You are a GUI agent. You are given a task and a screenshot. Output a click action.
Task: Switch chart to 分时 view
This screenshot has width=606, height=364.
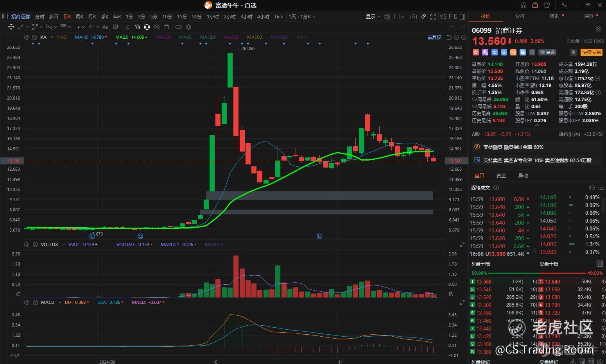point(40,16)
